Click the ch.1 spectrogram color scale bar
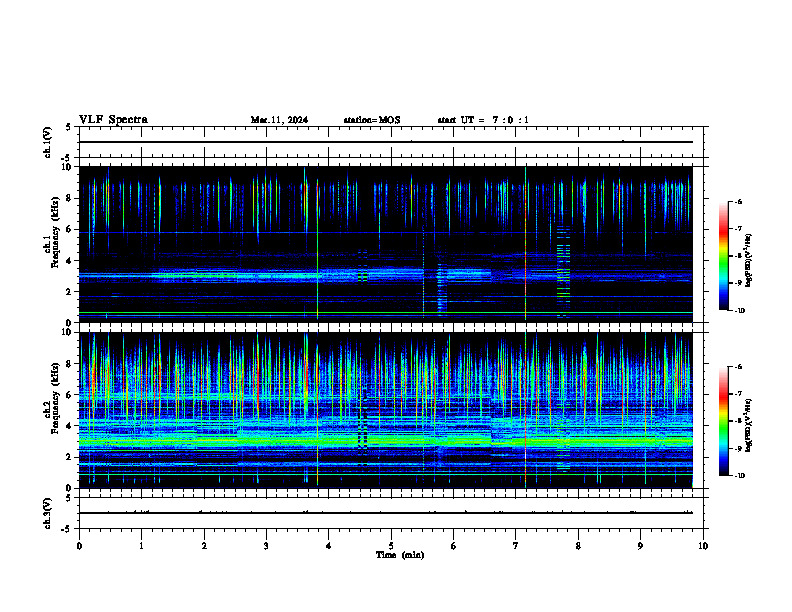 (x=723, y=256)
